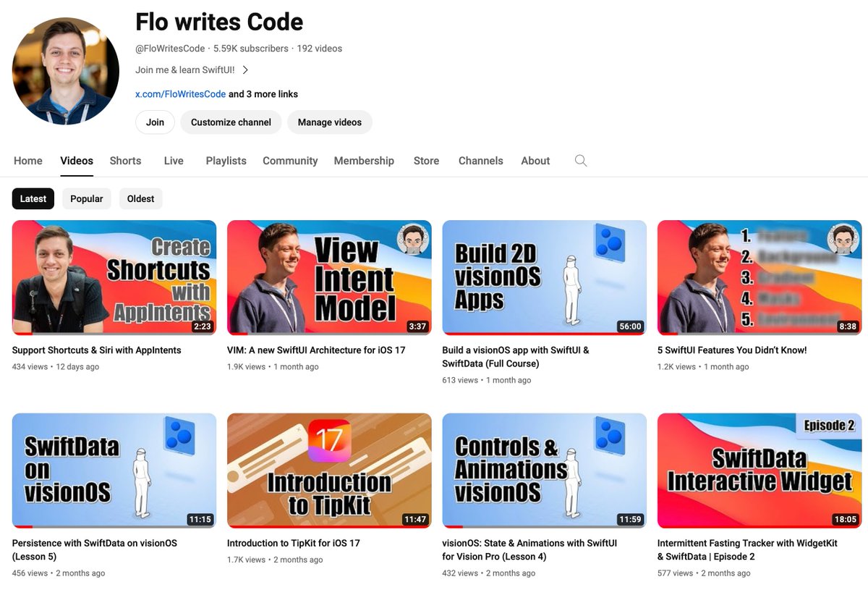This screenshot has height=590, width=868.
Task: Click the 56:00 duration badge
Action: click(630, 326)
